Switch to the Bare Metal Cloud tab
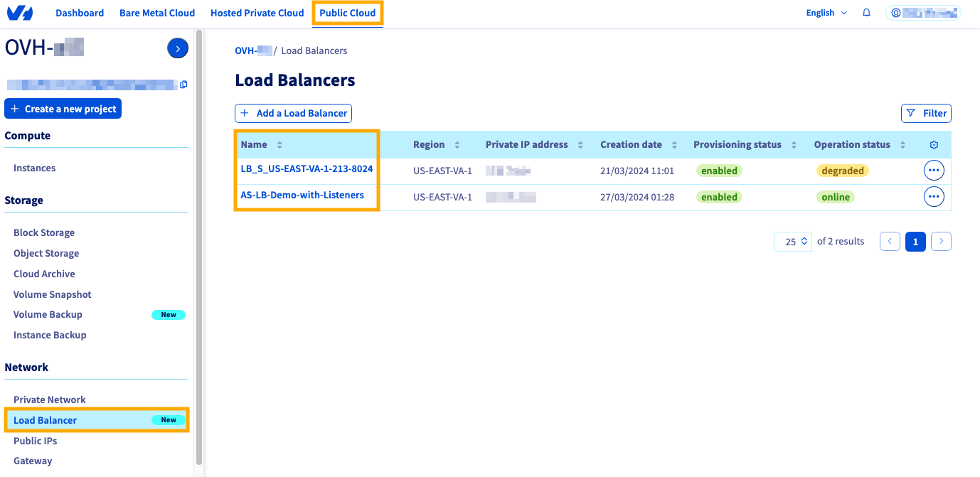980x477 pixels. pos(156,12)
